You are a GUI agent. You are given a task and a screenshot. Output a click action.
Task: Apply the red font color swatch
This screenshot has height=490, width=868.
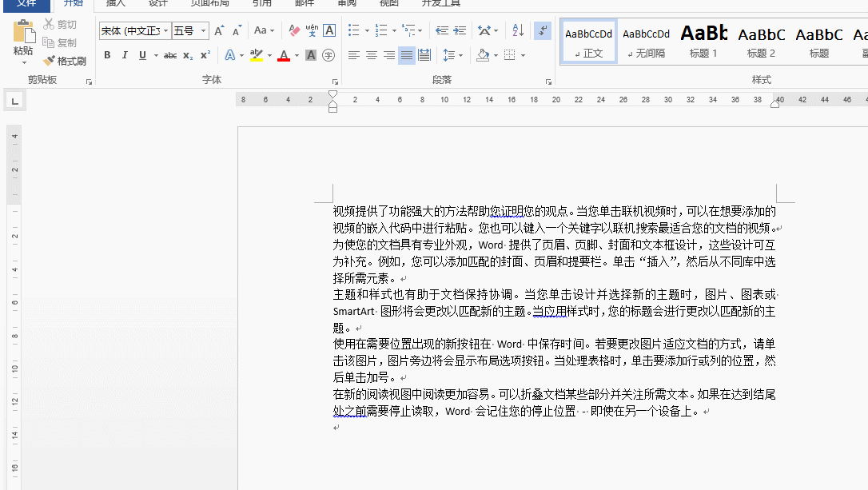284,56
